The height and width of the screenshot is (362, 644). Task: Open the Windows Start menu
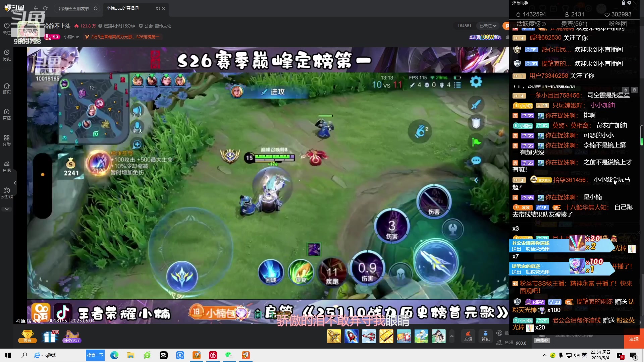point(8,355)
